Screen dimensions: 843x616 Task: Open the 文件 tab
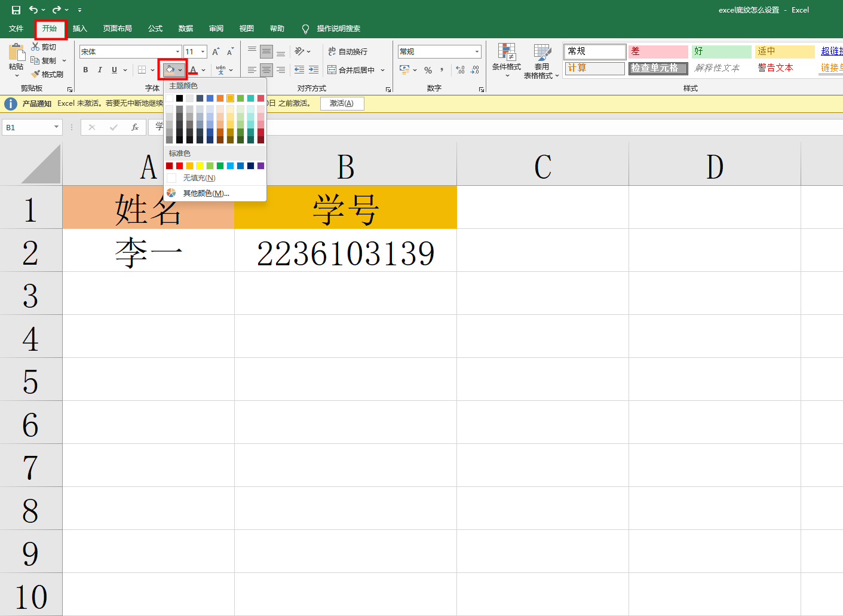pos(16,29)
